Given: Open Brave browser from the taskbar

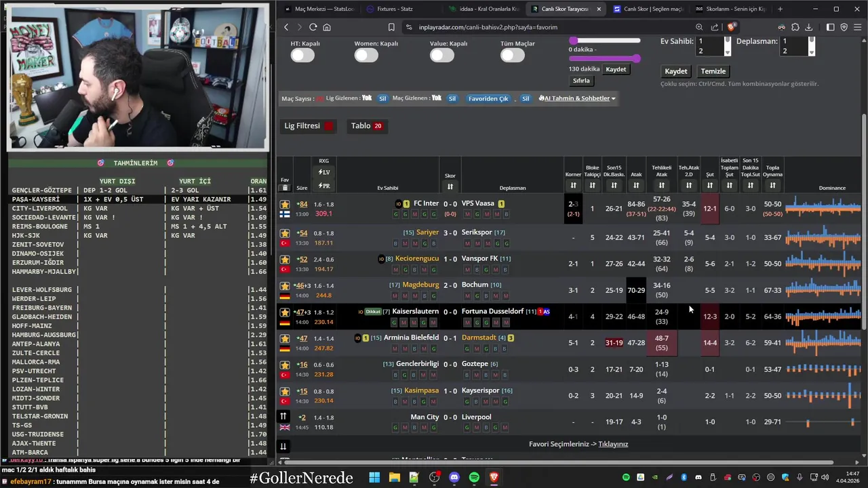Looking at the screenshot, I should point(494,478).
